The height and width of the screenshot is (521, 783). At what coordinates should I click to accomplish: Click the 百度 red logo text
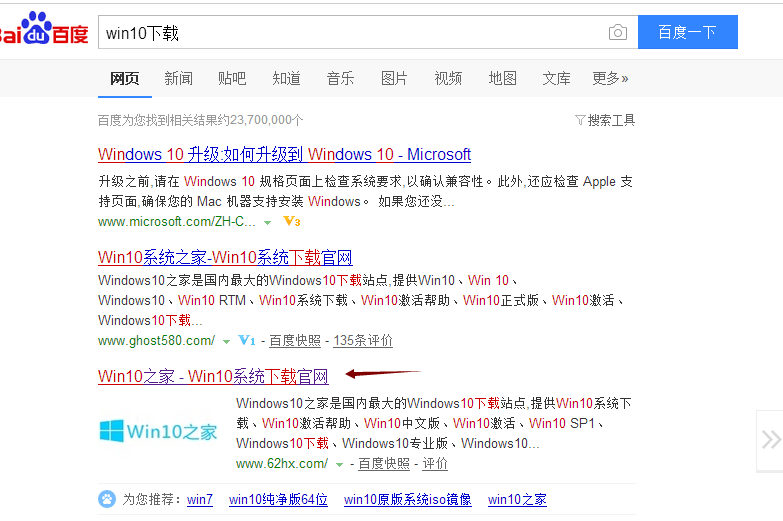point(70,34)
